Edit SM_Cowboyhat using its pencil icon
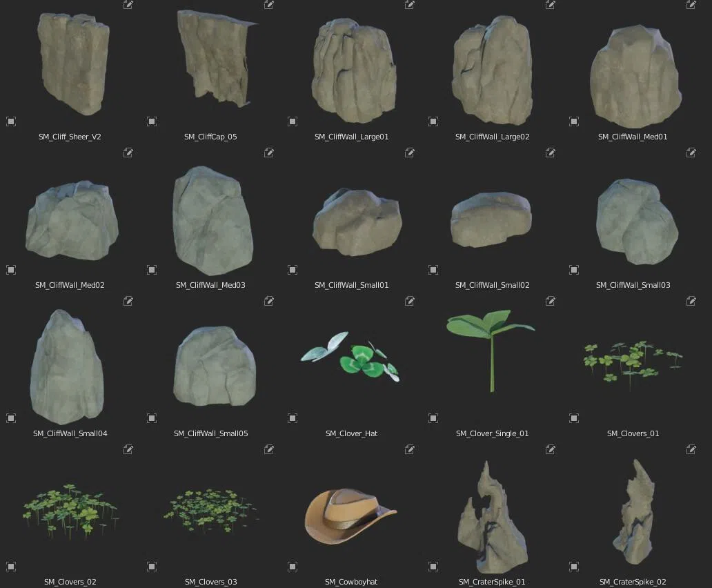This screenshot has width=712, height=588. point(410,449)
